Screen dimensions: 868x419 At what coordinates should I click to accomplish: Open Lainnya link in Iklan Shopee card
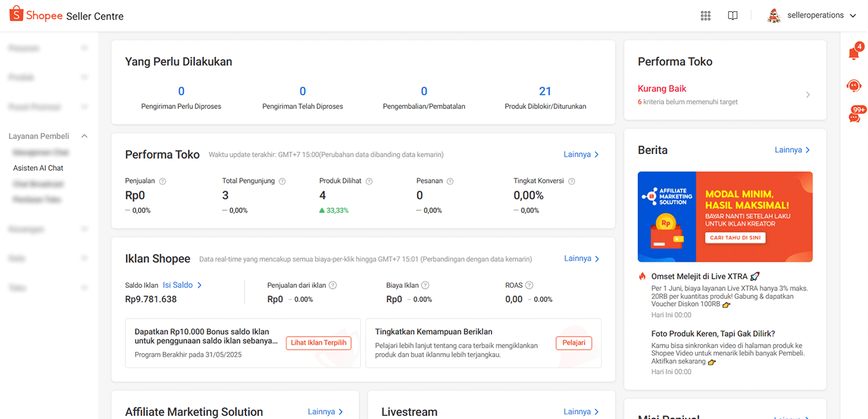click(x=581, y=258)
